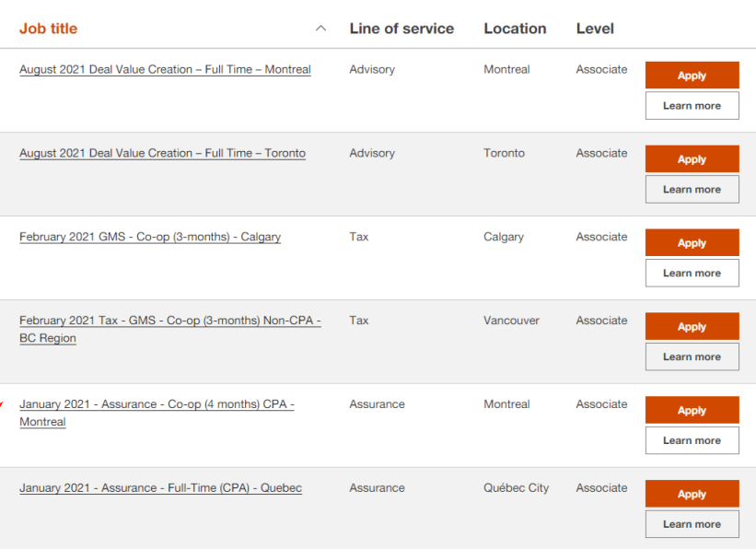This screenshot has width=756, height=549.
Task: Apply for the Québec City Assurance job
Action: (x=692, y=494)
